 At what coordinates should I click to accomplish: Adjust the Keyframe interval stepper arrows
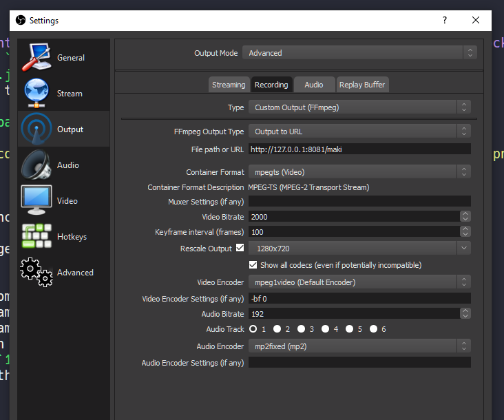tap(465, 232)
